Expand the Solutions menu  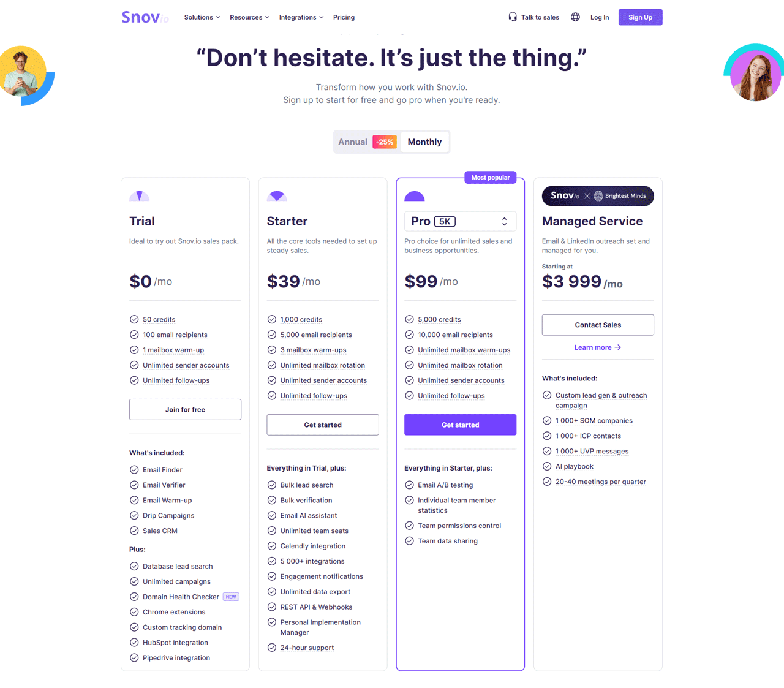202,17
